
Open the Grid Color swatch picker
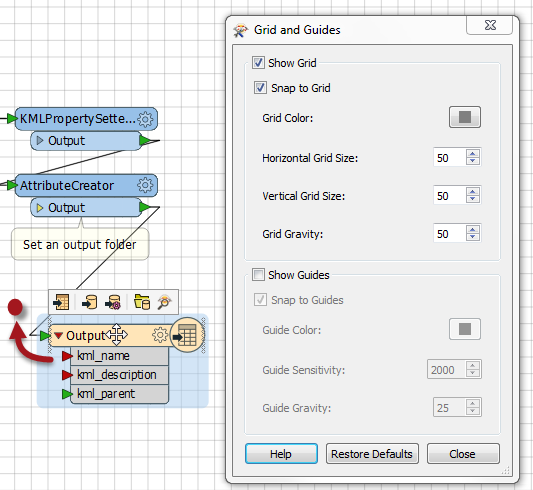(465, 117)
